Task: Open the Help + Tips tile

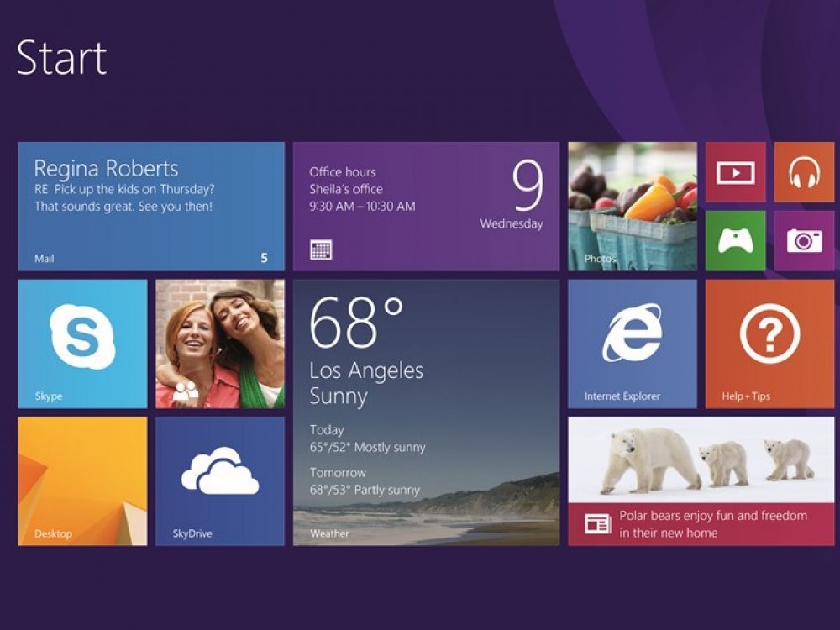Action: click(769, 344)
